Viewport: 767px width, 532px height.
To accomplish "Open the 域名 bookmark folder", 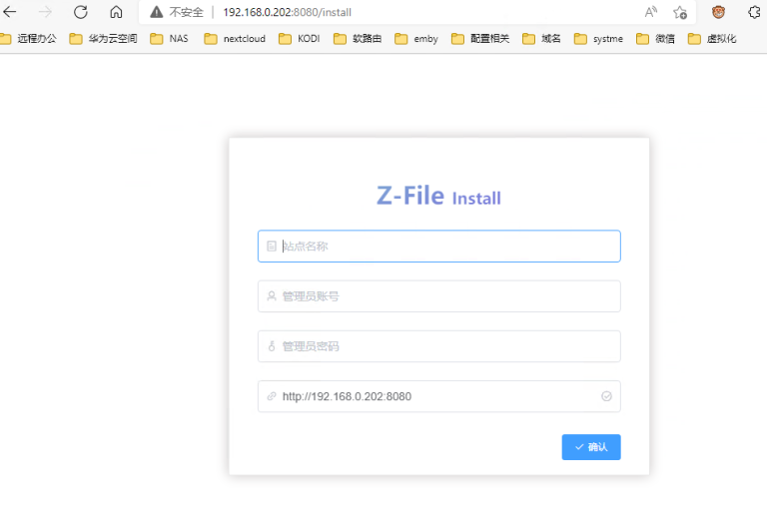I will click(x=541, y=39).
